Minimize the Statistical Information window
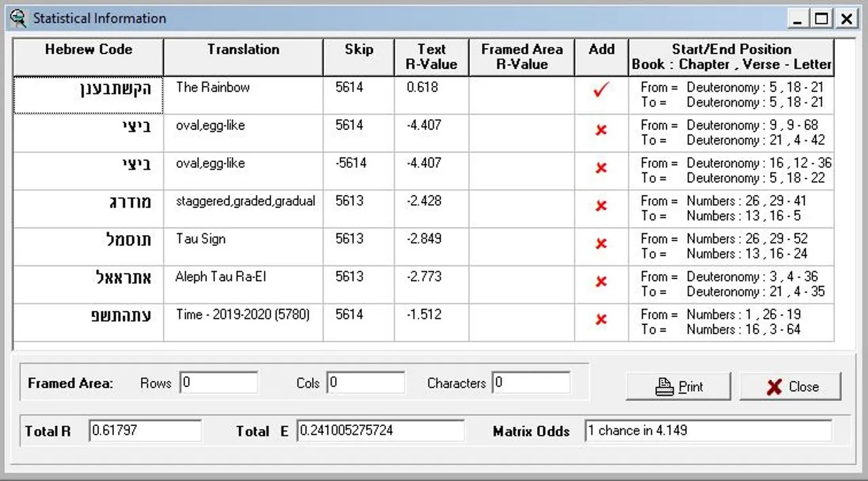 (797, 19)
